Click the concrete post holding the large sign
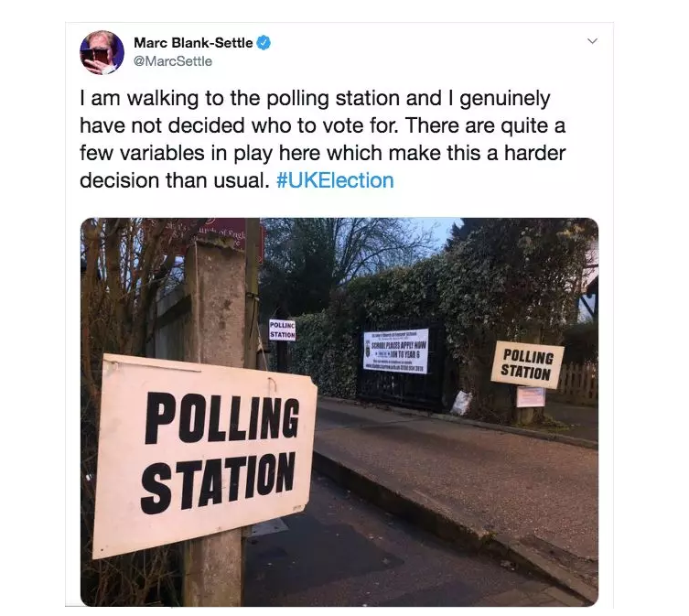 click(x=214, y=302)
